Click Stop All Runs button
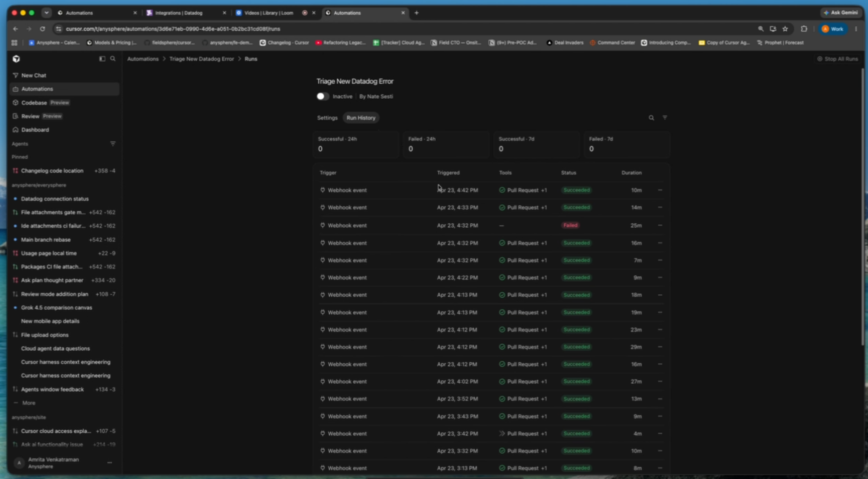868x479 pixels. [837, 59]
